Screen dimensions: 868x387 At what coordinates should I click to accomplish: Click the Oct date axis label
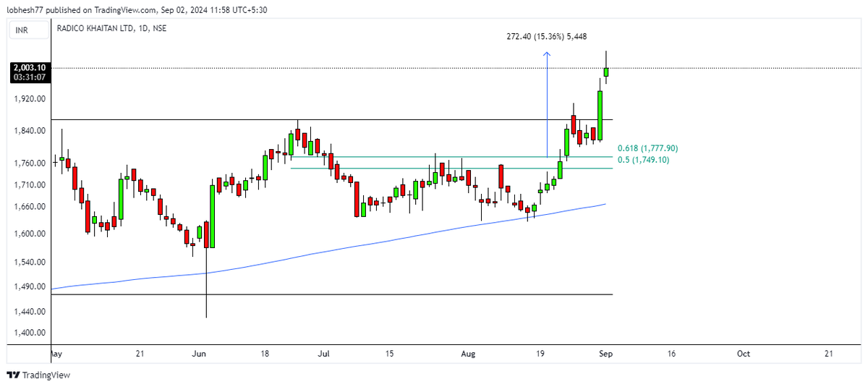[743, 354]
